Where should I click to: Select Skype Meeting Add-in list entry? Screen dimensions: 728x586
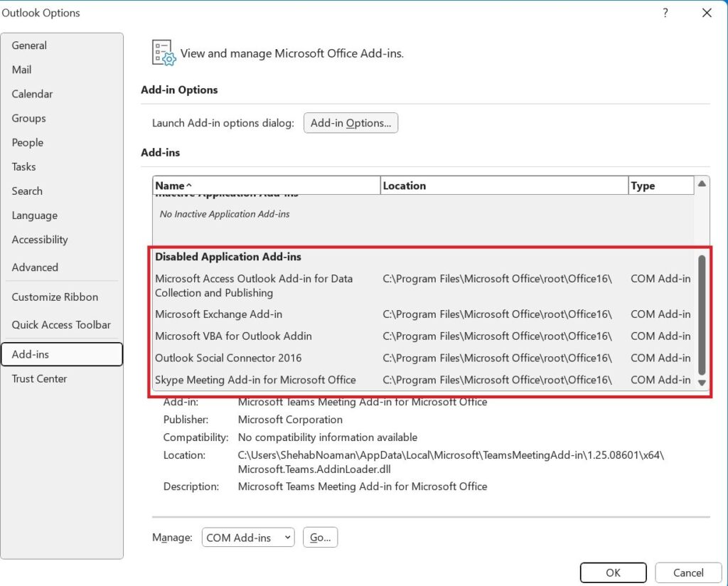tap(255, 380)
